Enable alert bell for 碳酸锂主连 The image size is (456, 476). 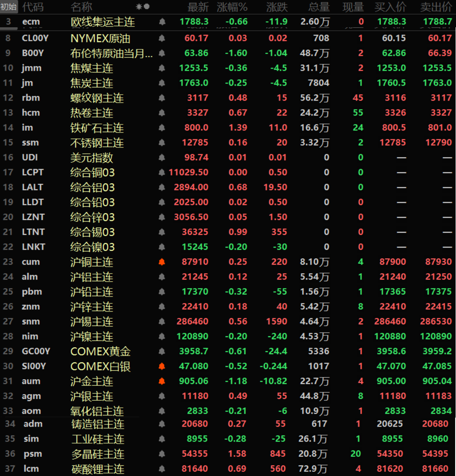[x=162, y=469]
